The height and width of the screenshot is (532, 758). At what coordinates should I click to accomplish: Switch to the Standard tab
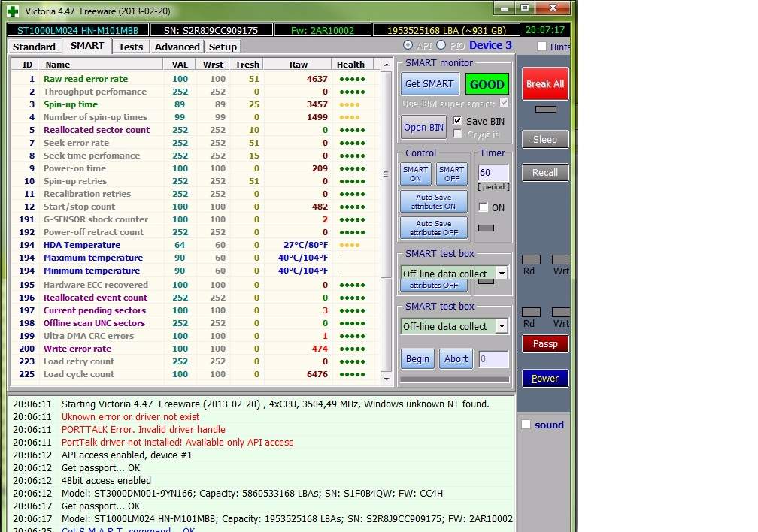point(34,47)
